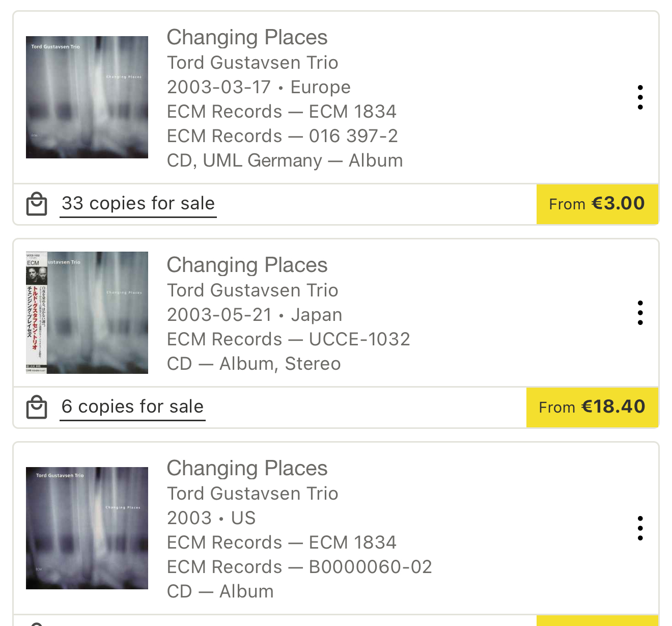Open the Japan release three-dot menu
Screen dimensions: 672x626
point(640,313)
